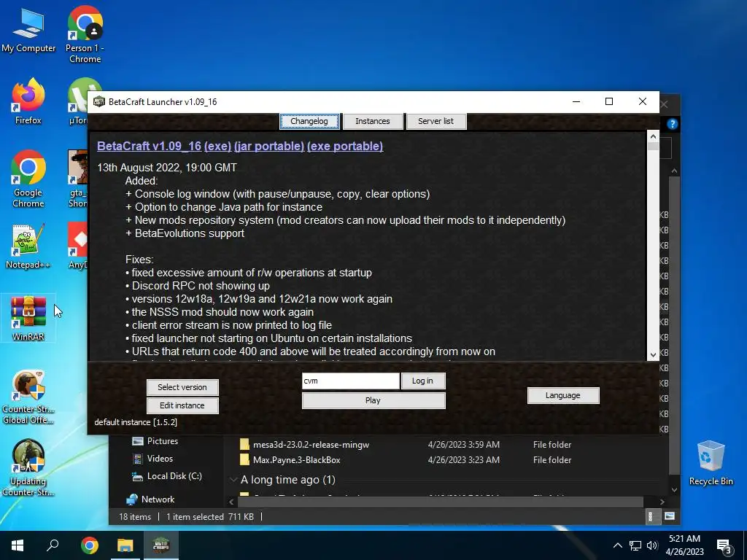Show hidden system tray icons
Screen dimensions: 747x560
tap(617, 545)
